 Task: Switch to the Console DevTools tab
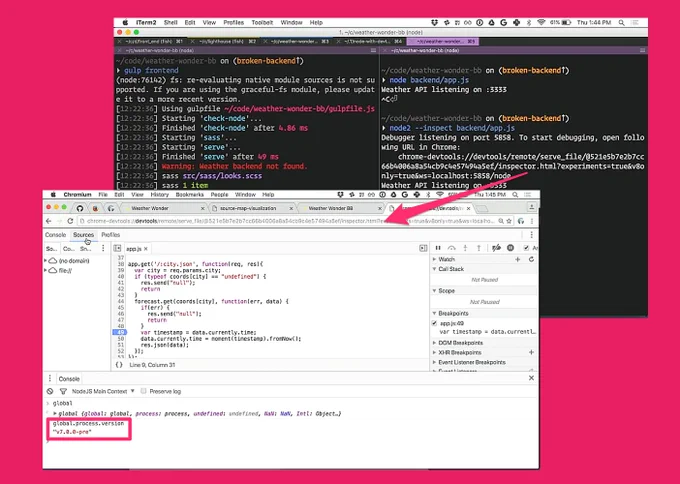[56, 235]
